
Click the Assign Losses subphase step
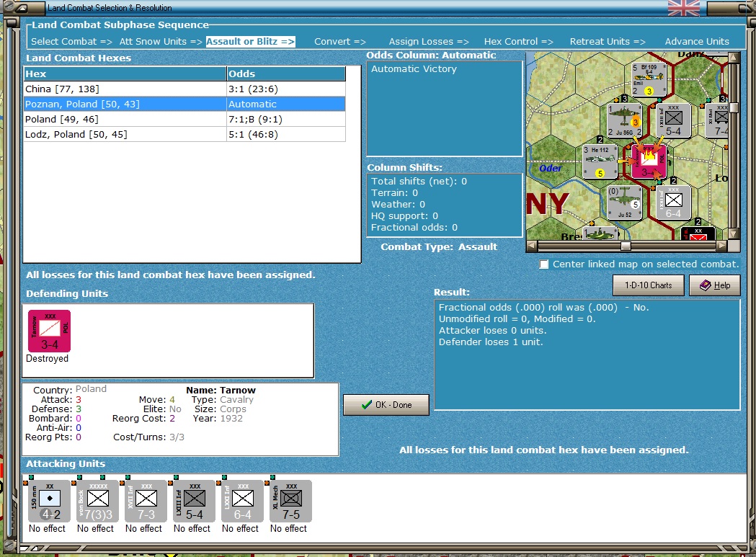point(429,42)
